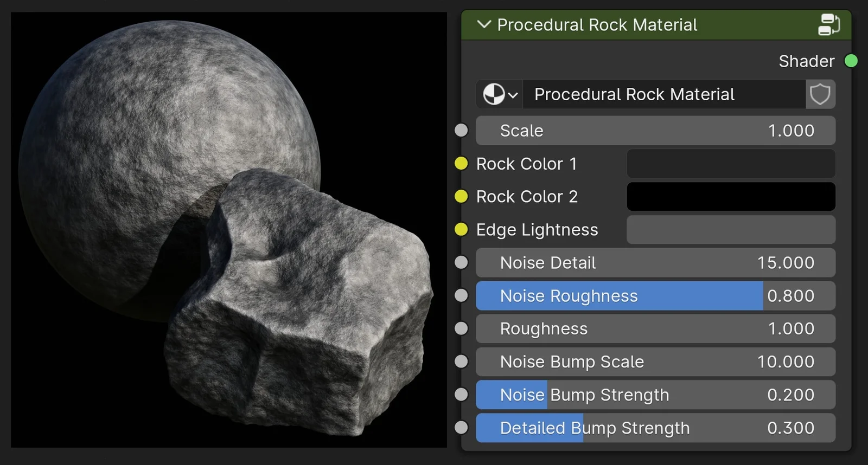Open the node tree browse dropdown
Screen dimensions: 868x465
pos(500,94)
